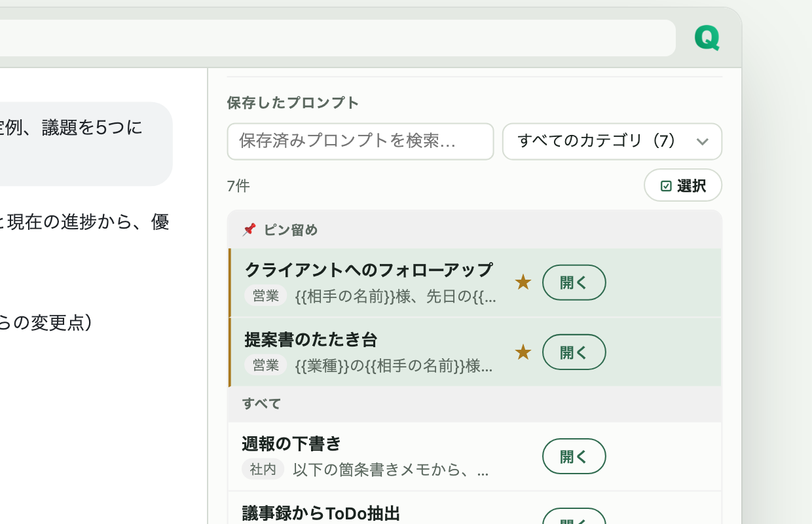The image size is (812, 524).
Task: Open the 提案書のたたき台 prompt
Action: point(574,352)
